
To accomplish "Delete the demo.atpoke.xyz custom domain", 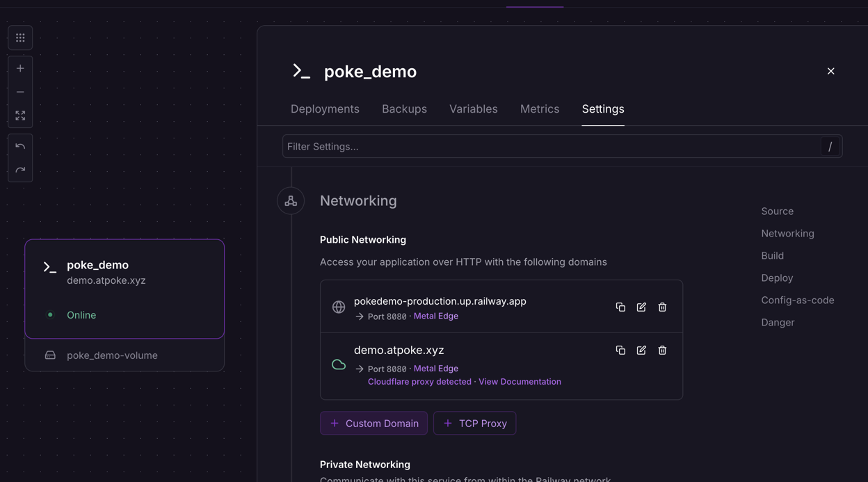I will click(662, 351).
